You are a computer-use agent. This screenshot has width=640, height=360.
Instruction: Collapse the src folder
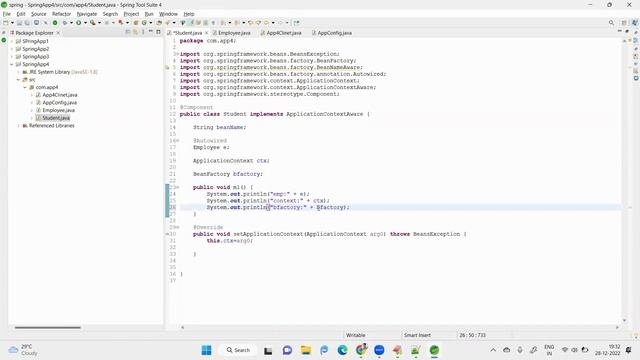click(x=18, y=80)
